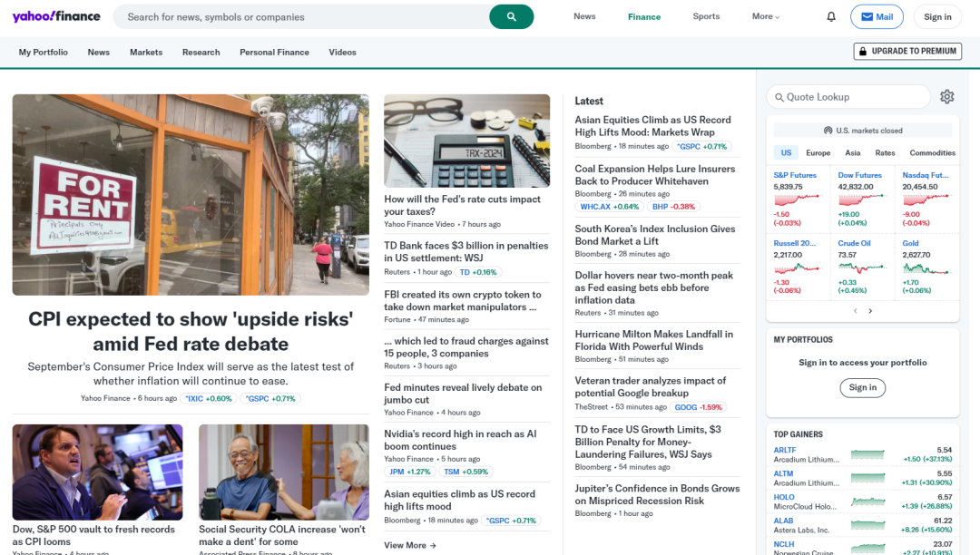Viewport: 980px width, 555px height.
Task: Click the News top nav link
Action: coord(584,16)
